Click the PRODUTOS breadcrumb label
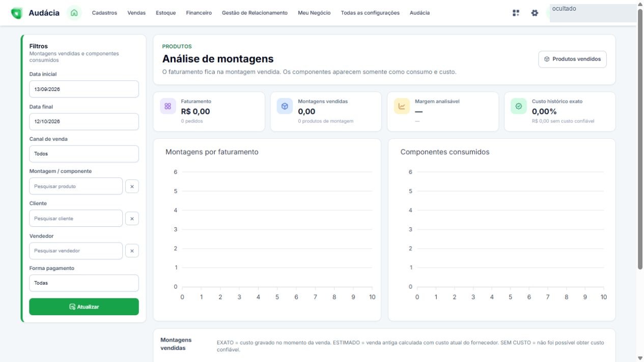 (177, 46)
